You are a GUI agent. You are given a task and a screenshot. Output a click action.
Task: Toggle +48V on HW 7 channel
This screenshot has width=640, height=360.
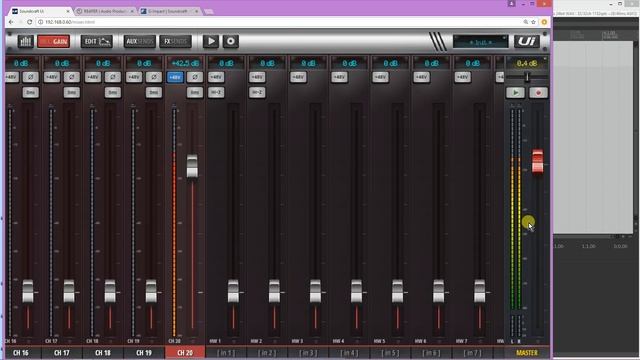[462, 77]
